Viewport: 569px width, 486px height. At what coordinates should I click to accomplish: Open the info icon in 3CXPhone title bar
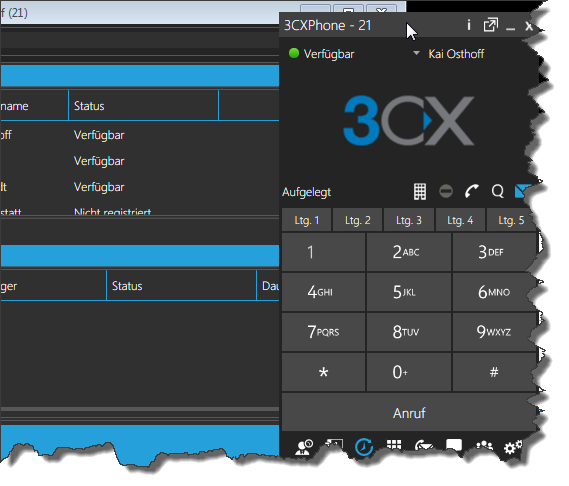point(468,25)
